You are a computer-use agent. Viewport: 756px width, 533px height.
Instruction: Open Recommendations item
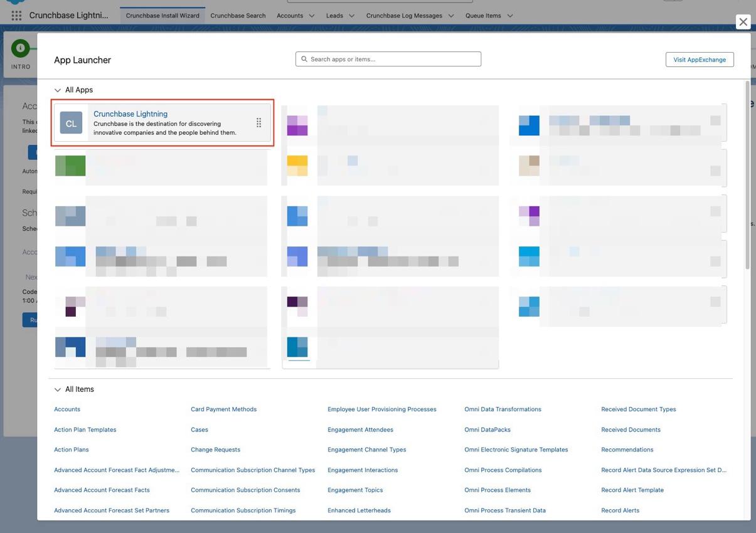[x=627, y=450]
